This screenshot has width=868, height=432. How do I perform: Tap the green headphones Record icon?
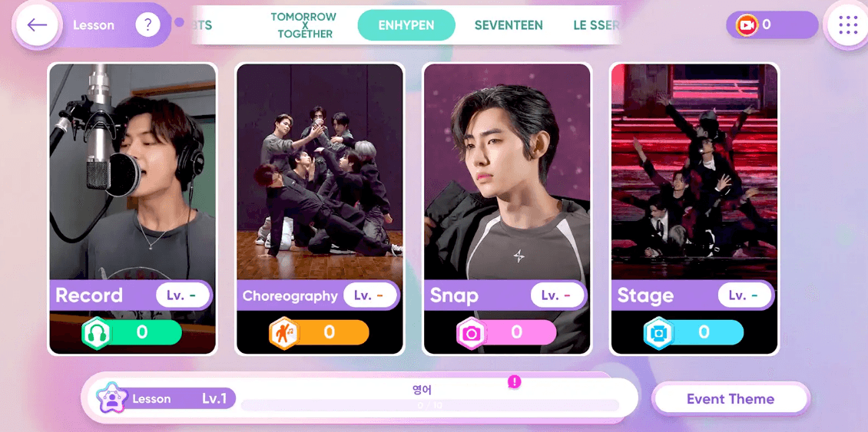coord(97,332)
